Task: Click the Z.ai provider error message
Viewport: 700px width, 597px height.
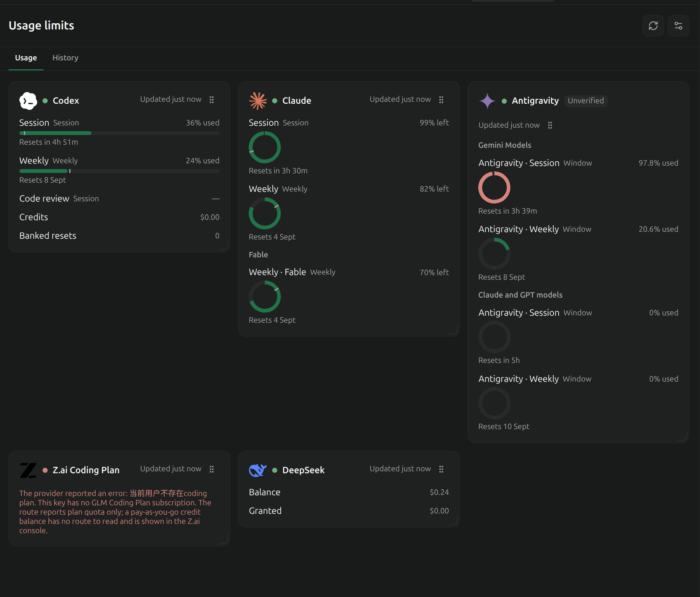Action: 115,512
